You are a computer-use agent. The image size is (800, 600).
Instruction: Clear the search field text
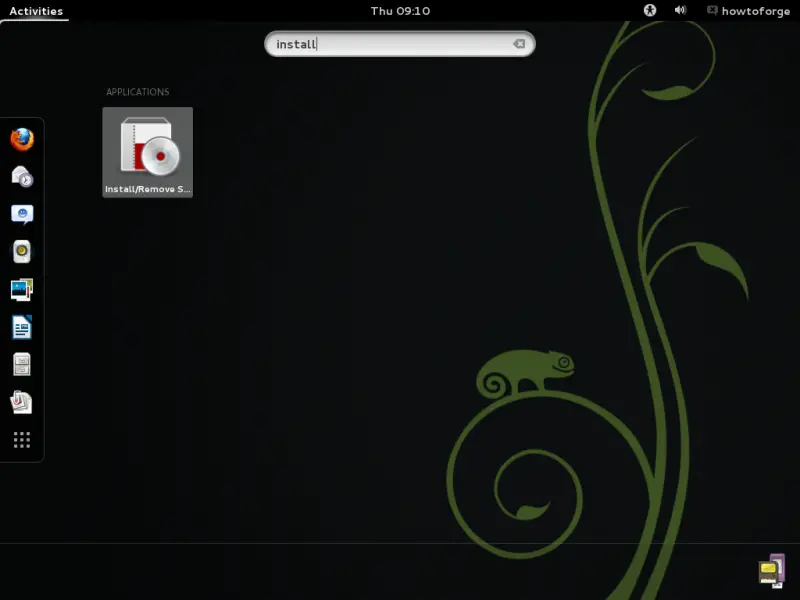[519, 44]
